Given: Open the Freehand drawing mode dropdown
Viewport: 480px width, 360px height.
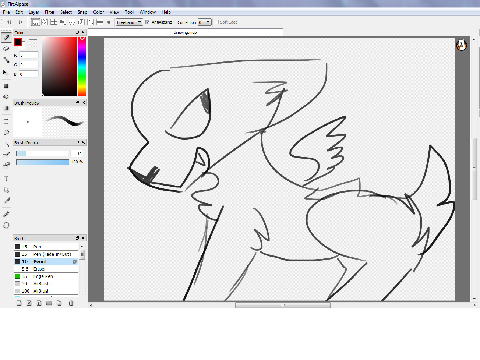Looking at the screenshot, I should click(129, 22).
